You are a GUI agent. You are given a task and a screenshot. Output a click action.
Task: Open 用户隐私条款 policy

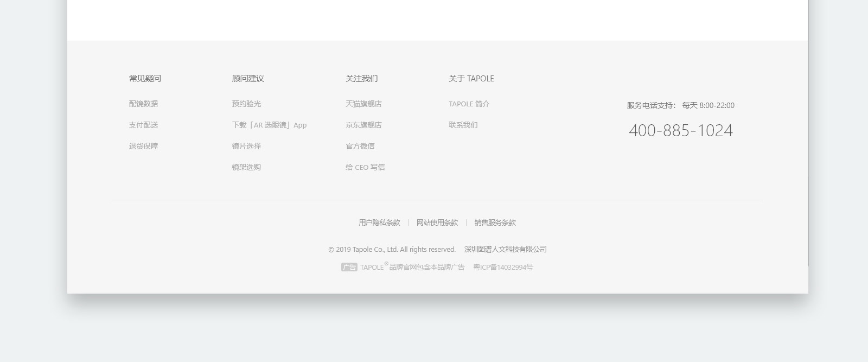[379, 223]
